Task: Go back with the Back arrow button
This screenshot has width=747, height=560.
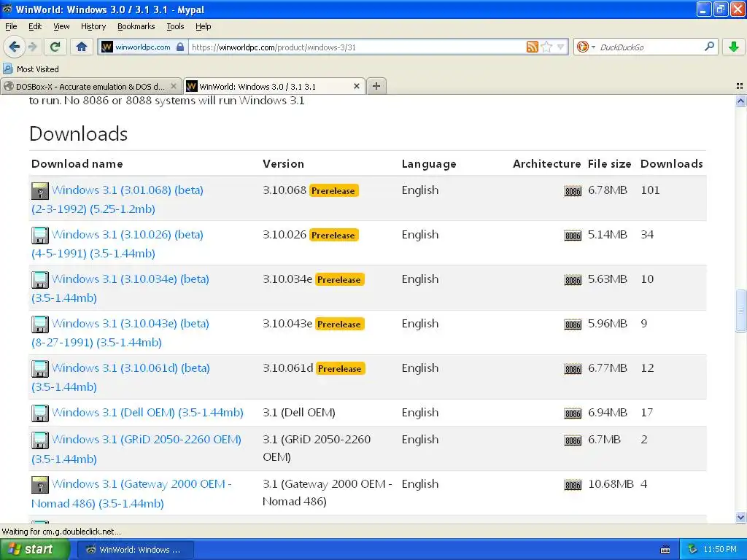Action: tap(14, 47)
